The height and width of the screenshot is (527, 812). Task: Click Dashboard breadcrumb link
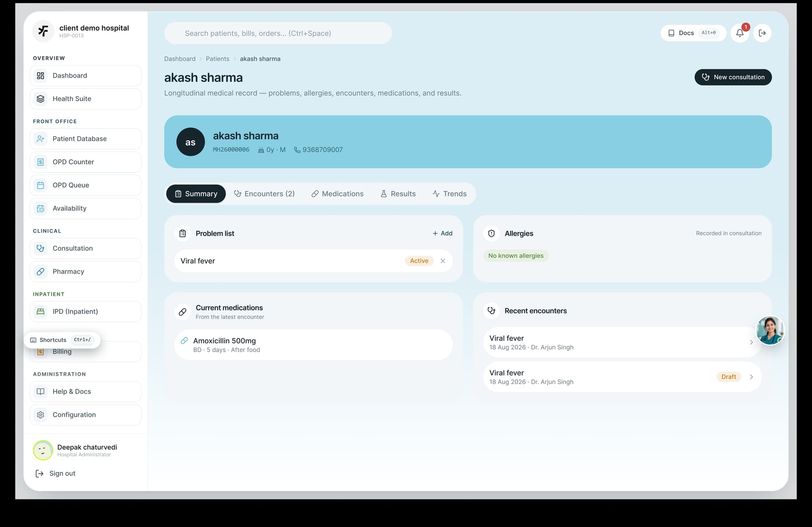coord(180,59)
